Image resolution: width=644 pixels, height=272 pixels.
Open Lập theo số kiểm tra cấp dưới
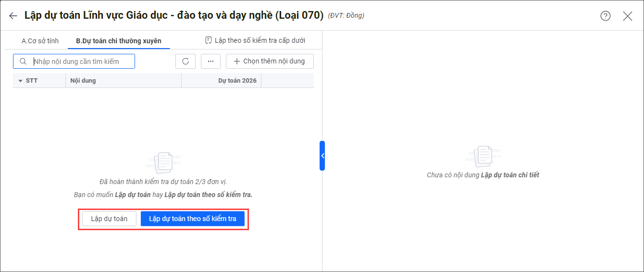click(255, 40)
